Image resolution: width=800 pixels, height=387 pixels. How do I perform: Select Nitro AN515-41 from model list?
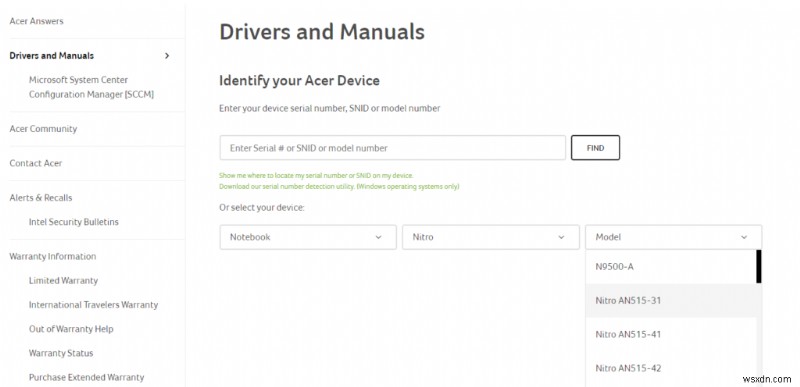coord(670,334)
